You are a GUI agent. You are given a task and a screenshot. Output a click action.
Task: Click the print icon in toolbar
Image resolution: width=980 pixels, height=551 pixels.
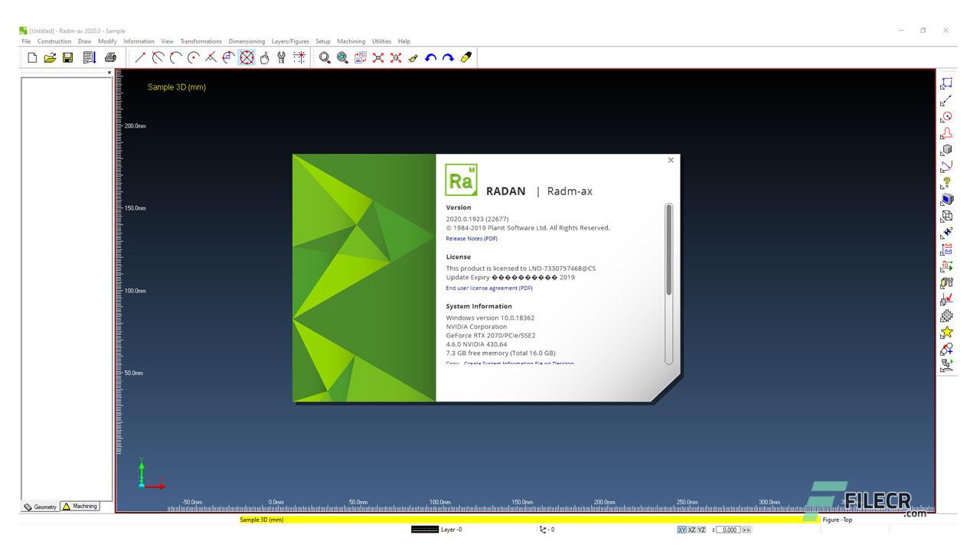click(110, 57)
